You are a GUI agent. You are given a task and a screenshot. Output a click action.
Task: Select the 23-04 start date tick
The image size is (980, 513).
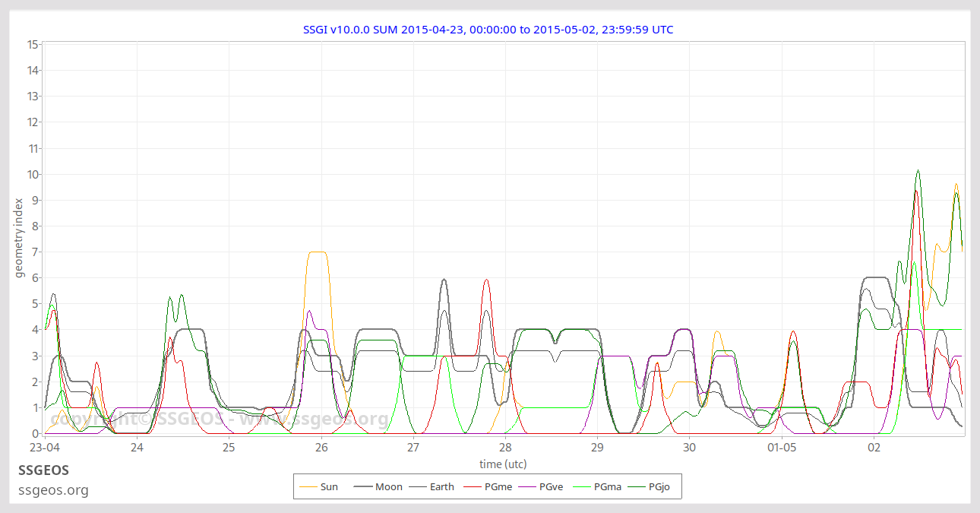46,448
